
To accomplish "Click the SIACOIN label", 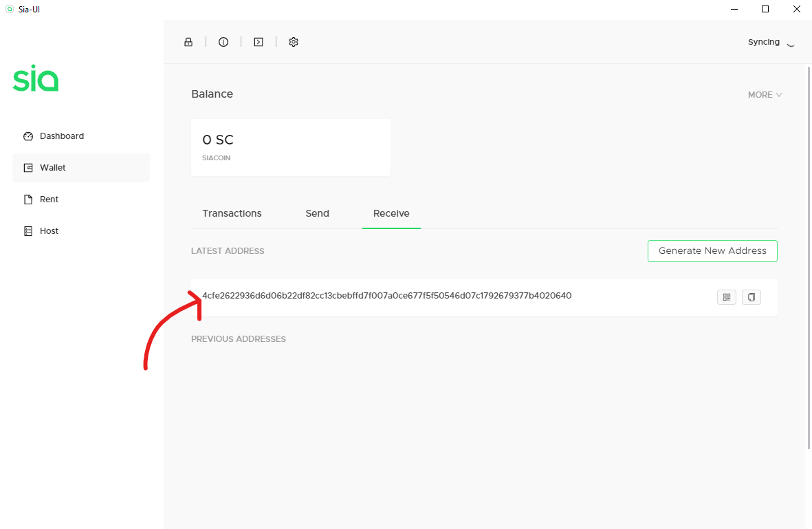I will click(x=217, y=158).
